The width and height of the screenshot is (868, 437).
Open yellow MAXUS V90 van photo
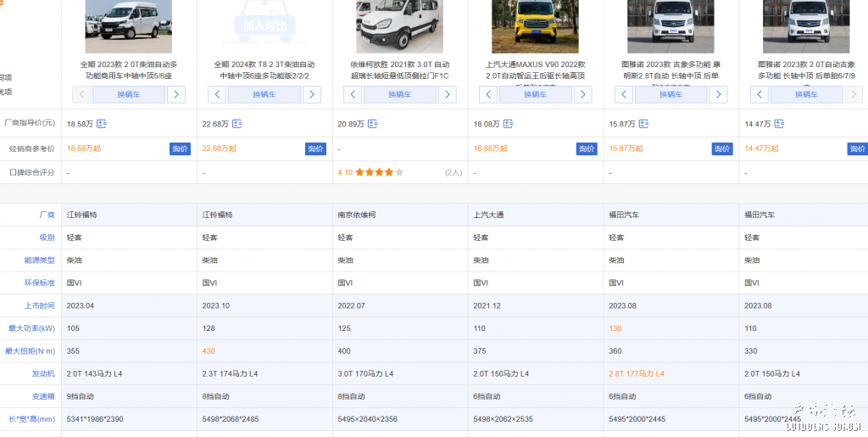pos(536,26)
